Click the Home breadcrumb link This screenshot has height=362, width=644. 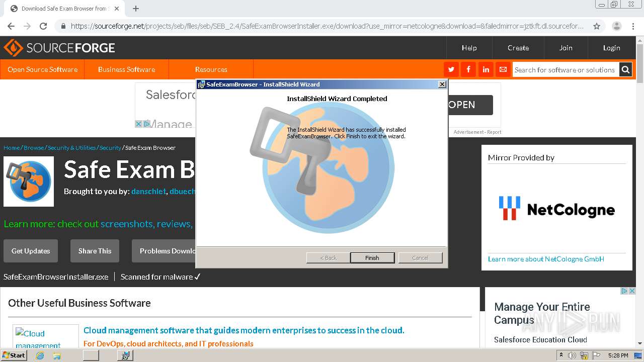[12, 148]
